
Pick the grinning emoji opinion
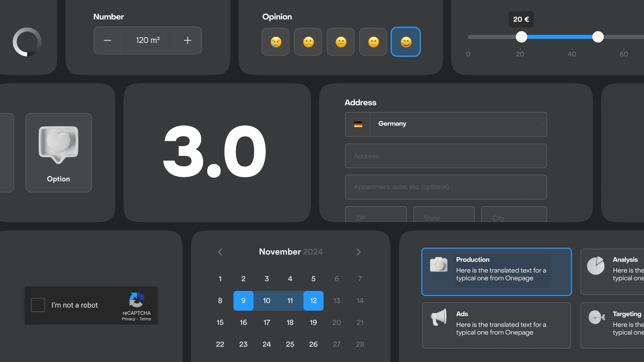[x=406, y=42]
